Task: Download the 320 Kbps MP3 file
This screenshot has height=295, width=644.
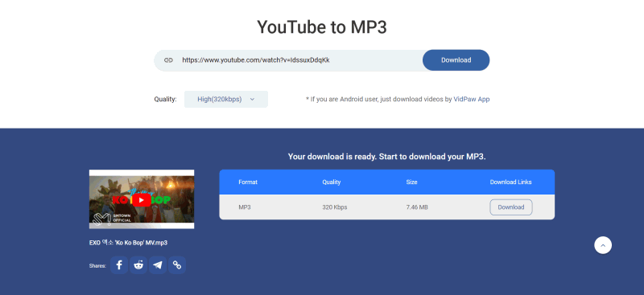Action: pyautogui.click(x=511, y=207)
